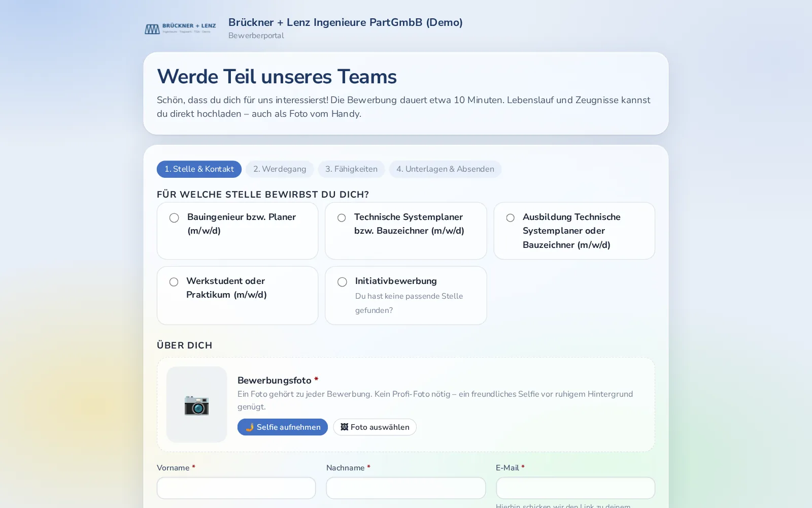Click the Brückner + Lenz logo
The width and height of the screenshot is (812, 508).
(181, 29)
